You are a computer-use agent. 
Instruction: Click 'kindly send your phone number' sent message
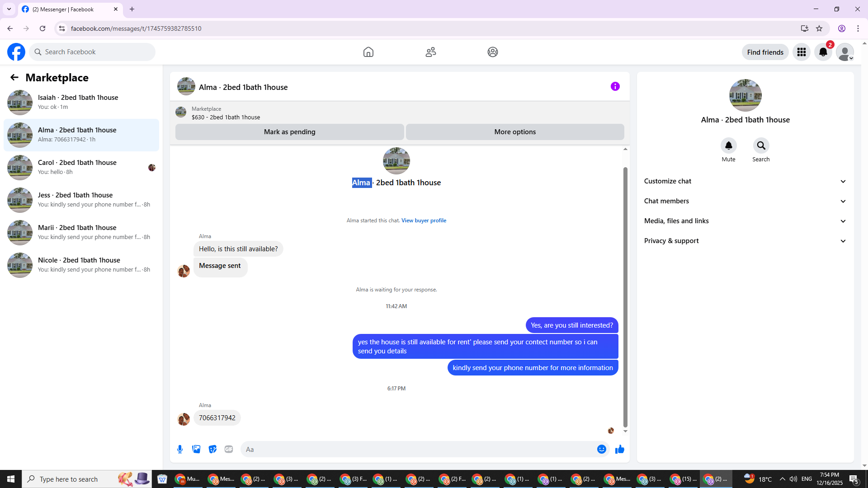(x=533, y=368)
